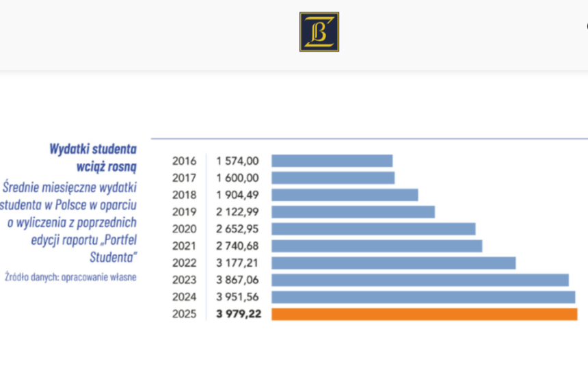The width and height of the screenshot is (588, 392).
Task: Select the 2024 year label
Action: pos(184,297)
